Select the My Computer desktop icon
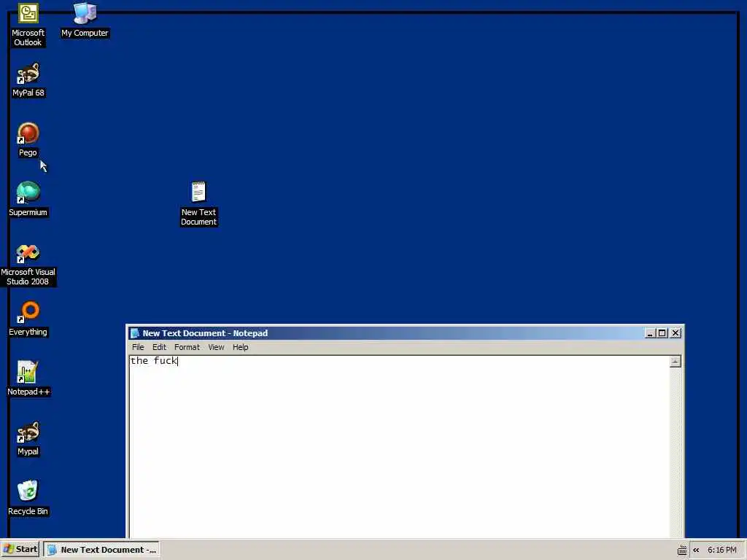The image size is (747, 560). 85,20
